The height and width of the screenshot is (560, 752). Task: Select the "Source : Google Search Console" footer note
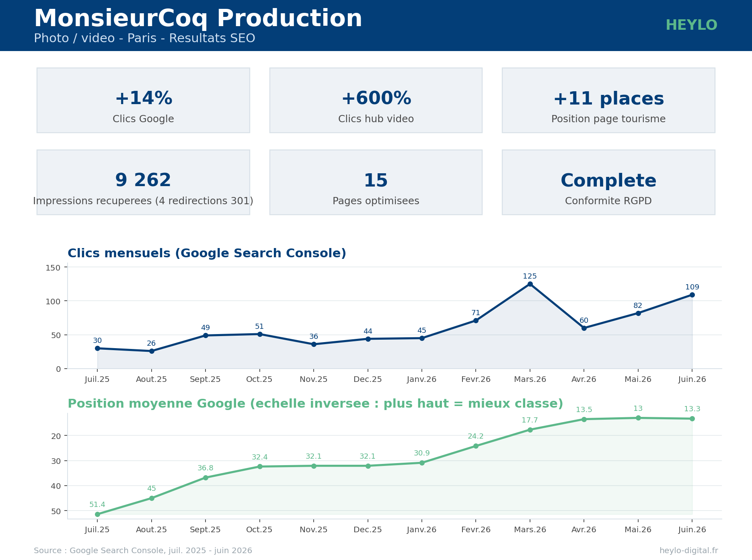(143, 551)
